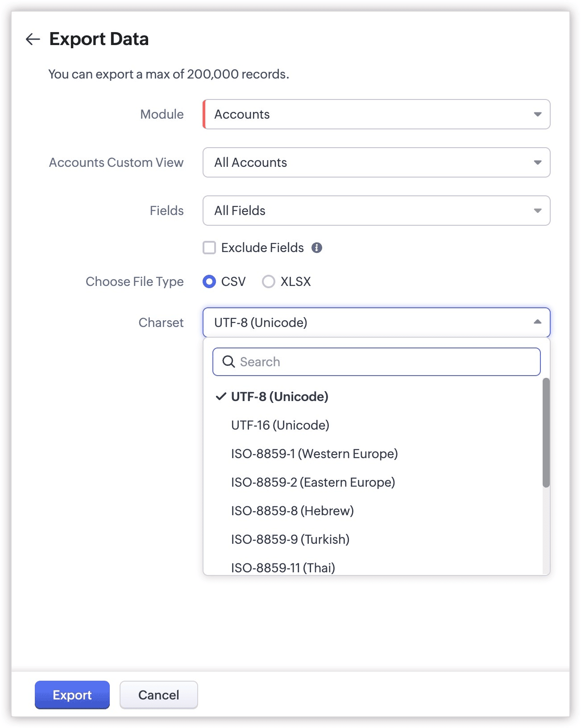Click the Exclude Fields info icon
This screenshot has width=581, height=728.
click(317, 248)
